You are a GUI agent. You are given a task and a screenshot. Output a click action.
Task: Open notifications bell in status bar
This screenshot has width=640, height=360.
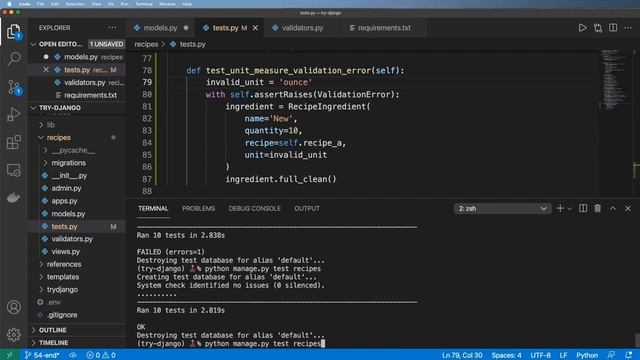[x=629, y=355]
